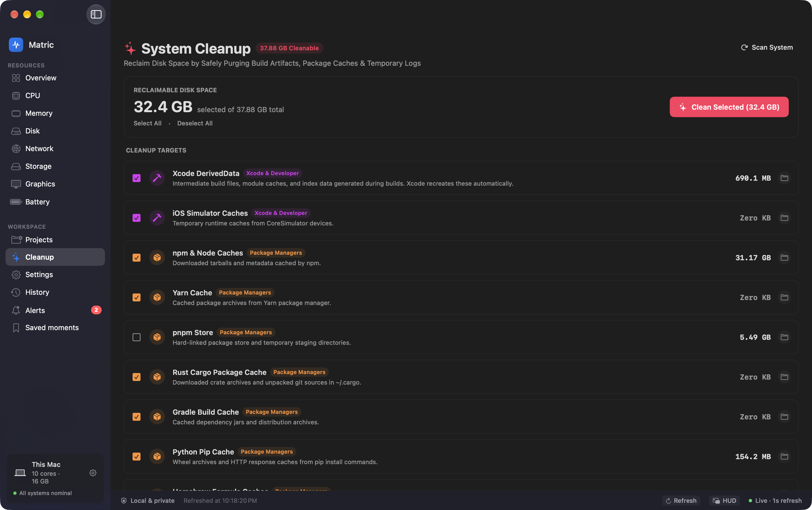Image resolution: width=812 pixels, height=510 pixels.
Task: Check the pnpm Store checkbox
Action: tap(136, 337)
